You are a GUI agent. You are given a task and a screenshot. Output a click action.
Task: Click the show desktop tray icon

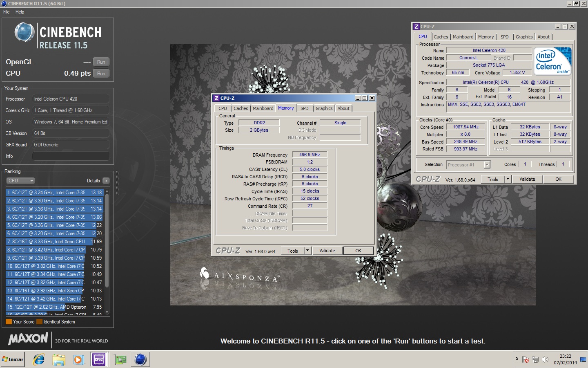(x=583, y=359)
